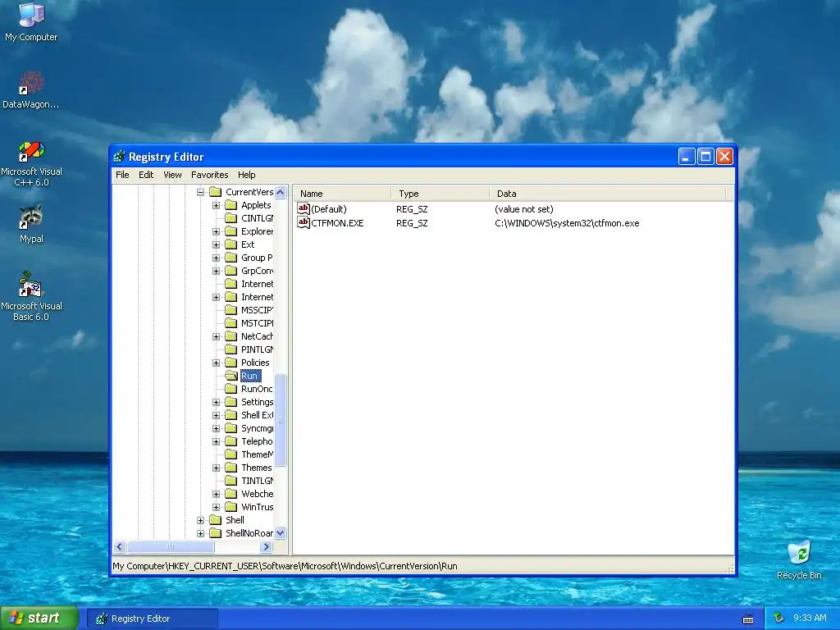Open the Edit menu

coord(146,175)
